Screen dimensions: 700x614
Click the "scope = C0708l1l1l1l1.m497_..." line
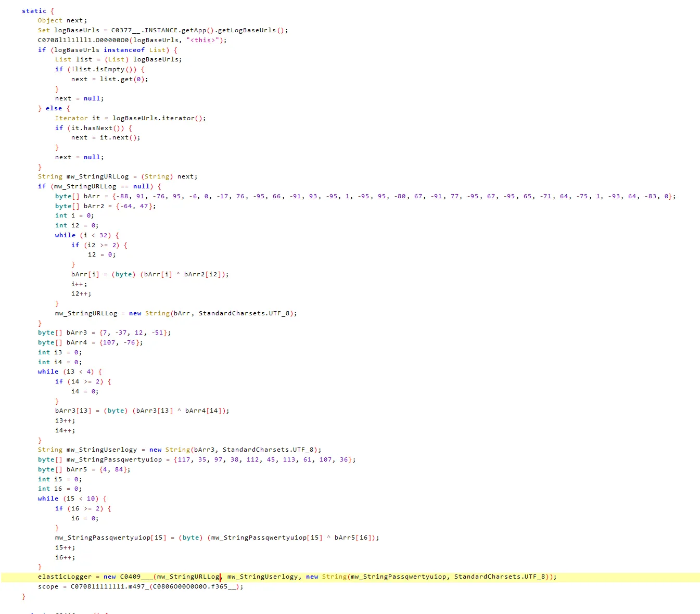(141, 586)
